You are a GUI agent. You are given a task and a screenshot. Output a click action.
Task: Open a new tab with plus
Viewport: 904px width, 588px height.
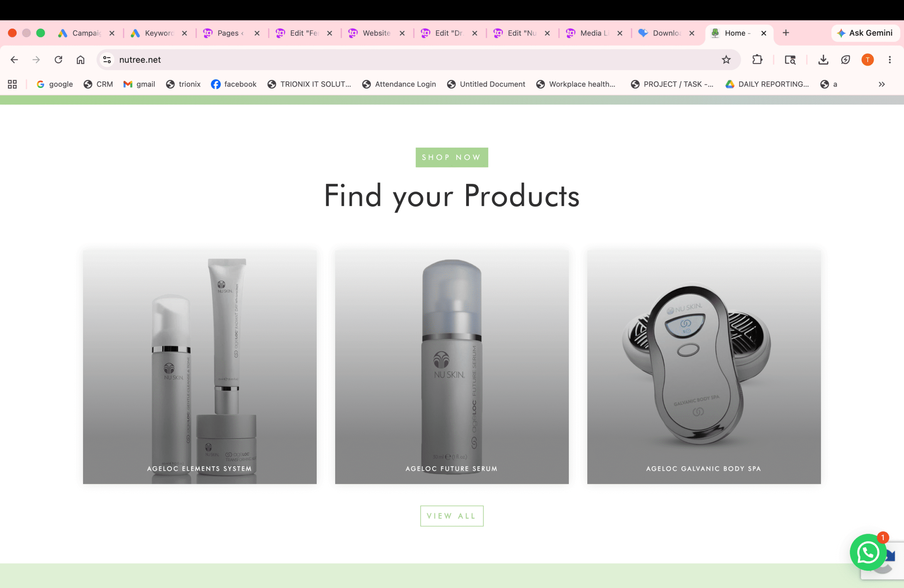coord(786,33)
